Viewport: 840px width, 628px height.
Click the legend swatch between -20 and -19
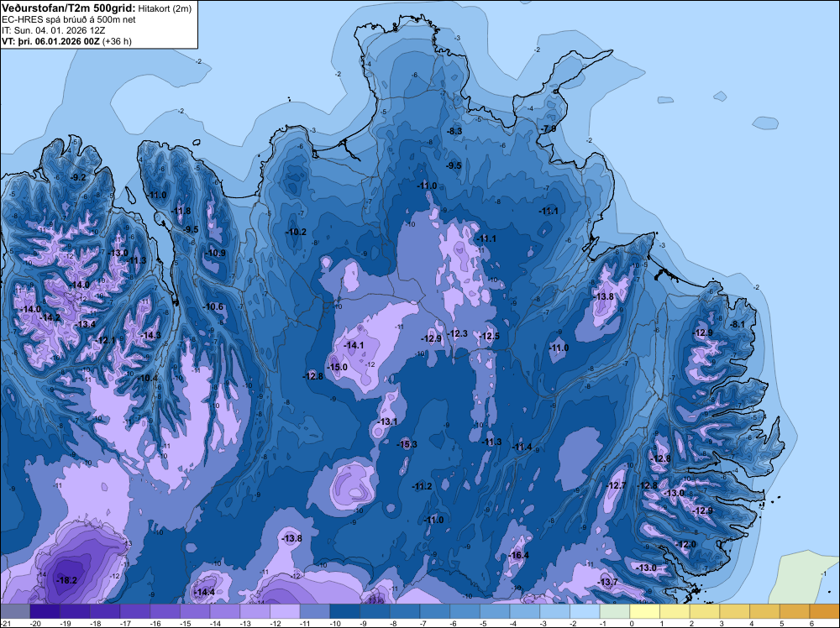coord(45,611)
